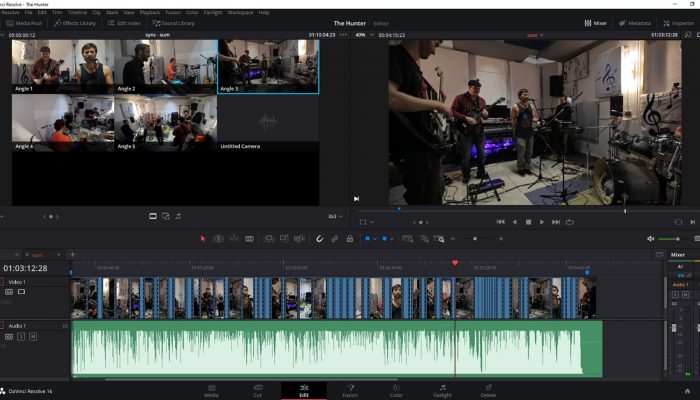Open the Playback menu
This screenshot has height=400, width=700.
150,12
